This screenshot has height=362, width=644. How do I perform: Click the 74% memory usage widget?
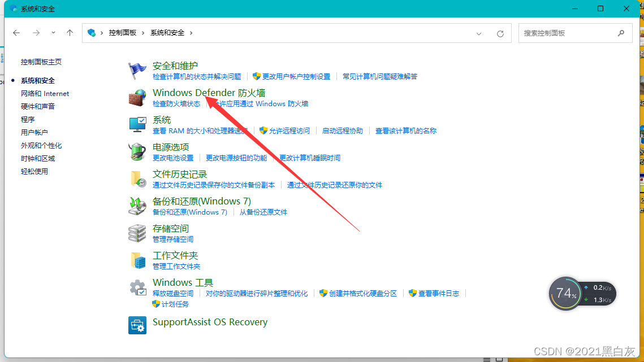click(565, 294)
